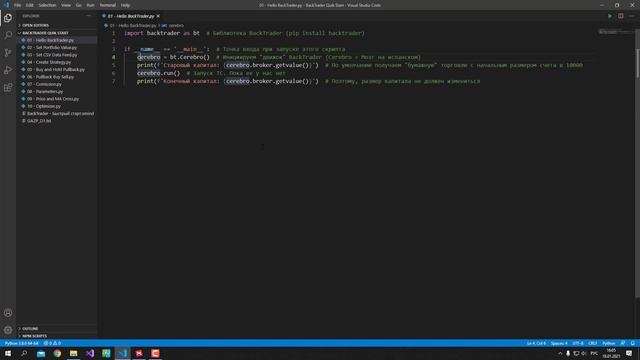The height and width of the screenshot is (360, 640).
Task: Open editor More Actions ellipsis
Action: tap(631, 16)
